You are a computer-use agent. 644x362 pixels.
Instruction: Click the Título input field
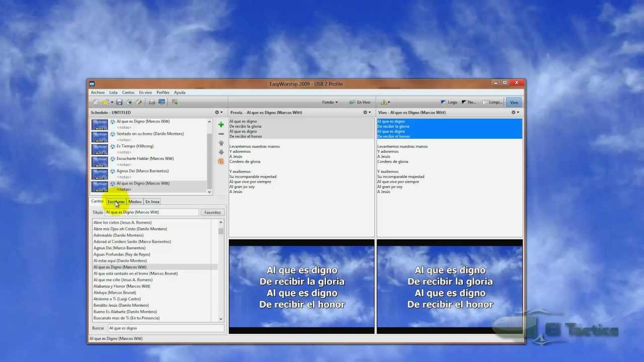coord(152,212)
